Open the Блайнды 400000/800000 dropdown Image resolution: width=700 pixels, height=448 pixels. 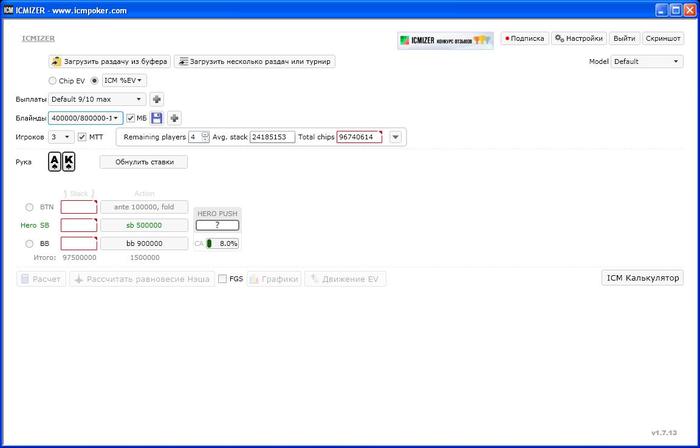coord(86,118)
